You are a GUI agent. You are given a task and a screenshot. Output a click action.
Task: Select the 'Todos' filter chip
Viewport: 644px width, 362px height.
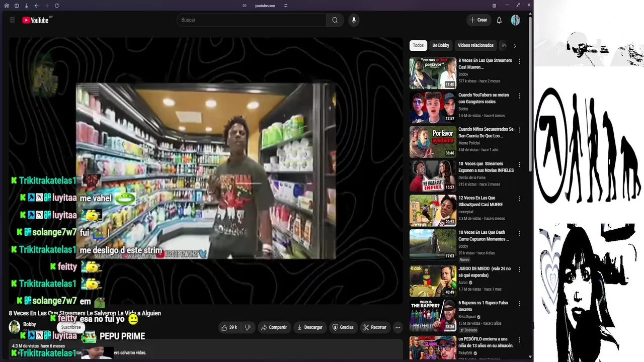pyautogui.click(x=418, y=46)
